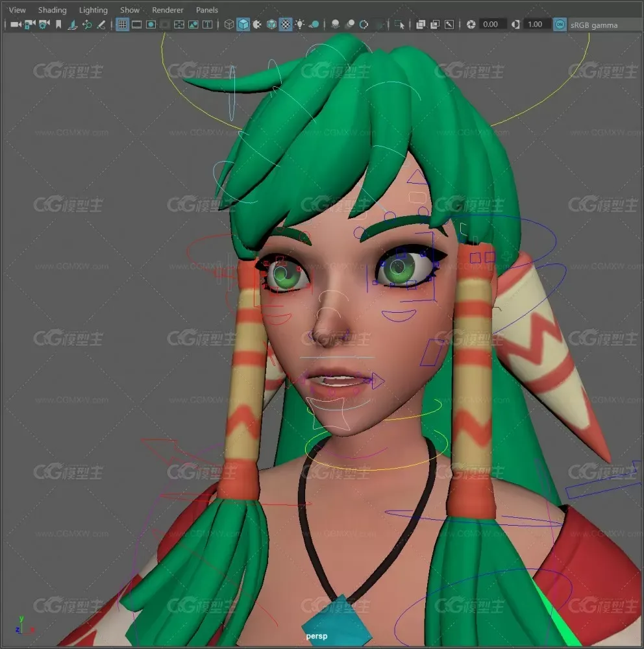Open the Renderer menu
Screen dimensions: 644x649
167,10
